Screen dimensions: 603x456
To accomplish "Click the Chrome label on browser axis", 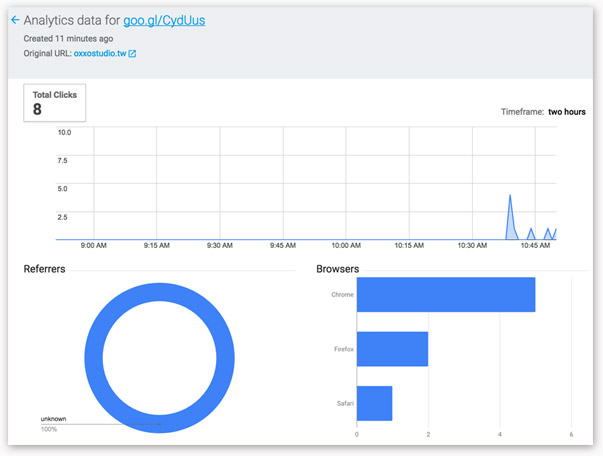I will (342, 295).
